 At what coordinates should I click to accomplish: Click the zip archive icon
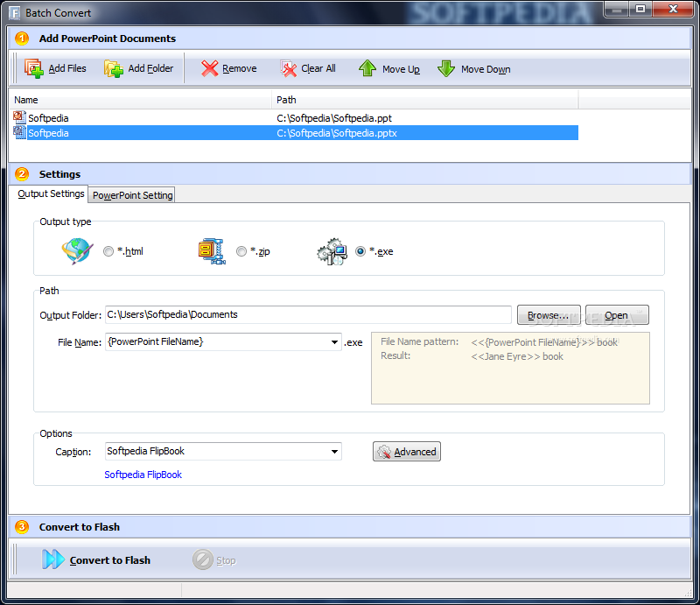tap(212, 251)
